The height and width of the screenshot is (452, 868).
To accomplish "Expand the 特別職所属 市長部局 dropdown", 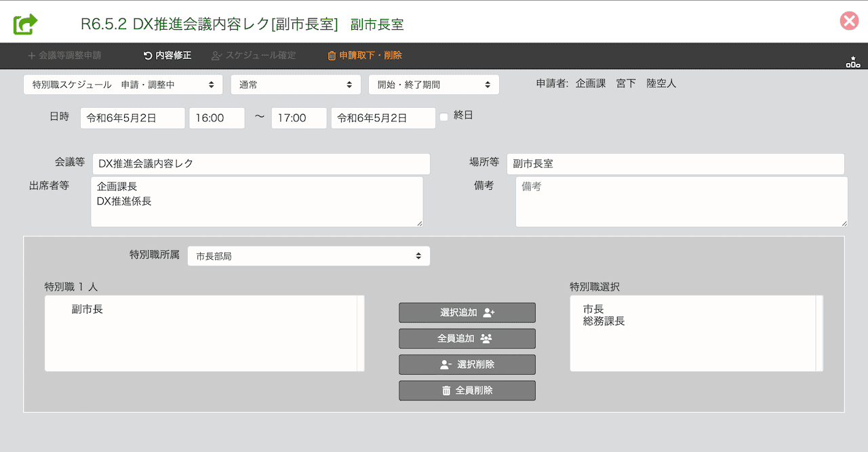I will tap(308, 256).
